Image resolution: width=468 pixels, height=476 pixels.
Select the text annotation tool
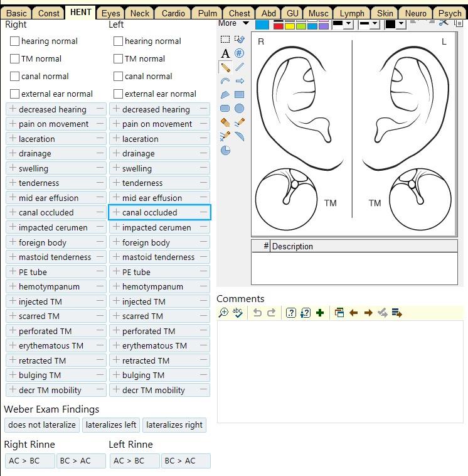pyautogui.click(x=225, y=53)
